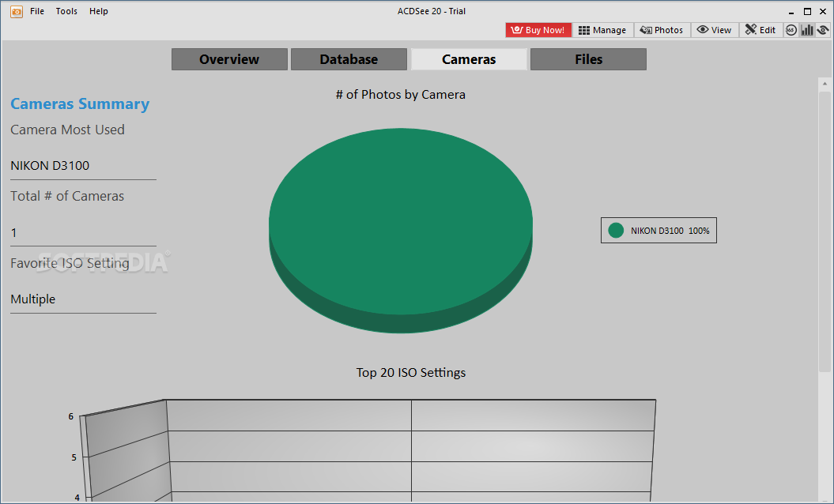This screenshot has width=834, height=504.
Task: Click the vertical scrollbar up arrow
Action: 825,84
